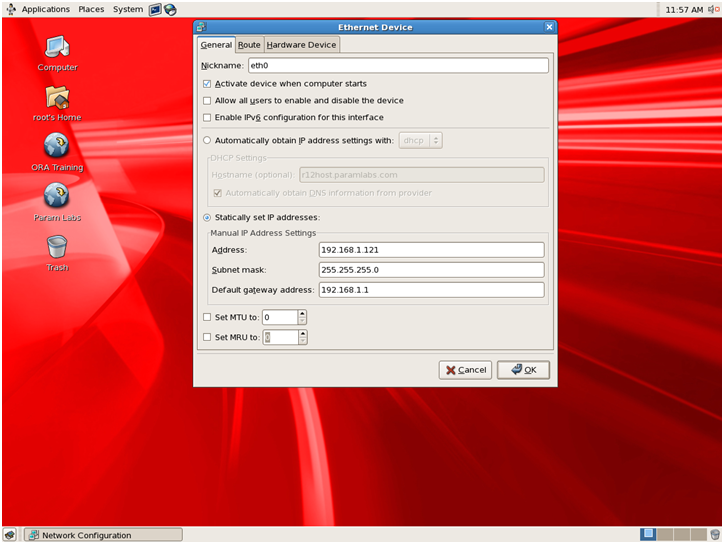Enable the Set MTU to checkbox
Image resolution: width=724 pixels, height=544 pixels.
click(207, 317)
